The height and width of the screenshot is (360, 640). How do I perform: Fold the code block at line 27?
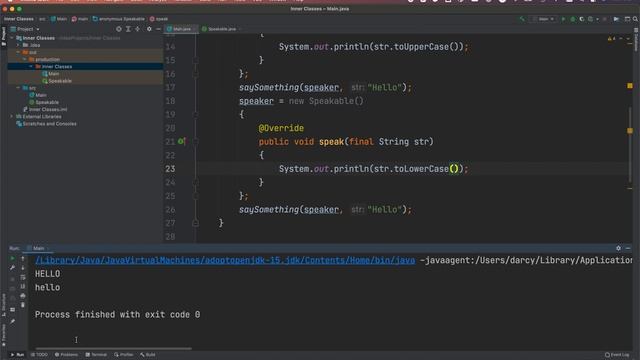196,223
